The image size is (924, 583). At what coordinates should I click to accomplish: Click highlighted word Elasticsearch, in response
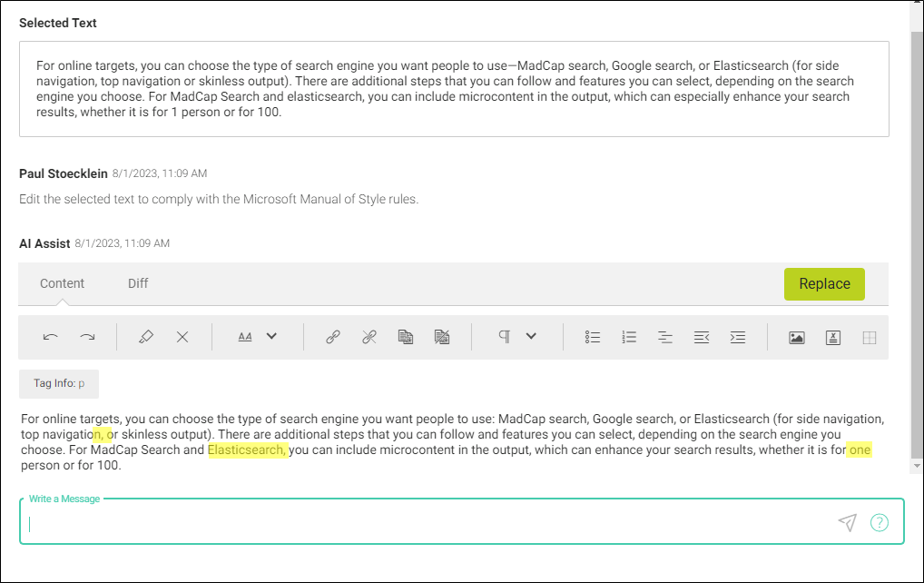pyautogui.click(x=248, y=450)
